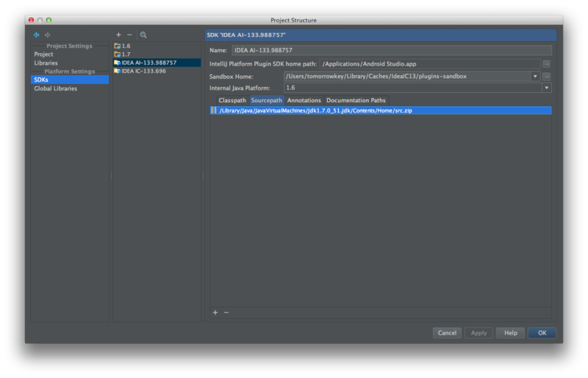
Task: Click the back navigation arrow
Action: coord(36,35)
